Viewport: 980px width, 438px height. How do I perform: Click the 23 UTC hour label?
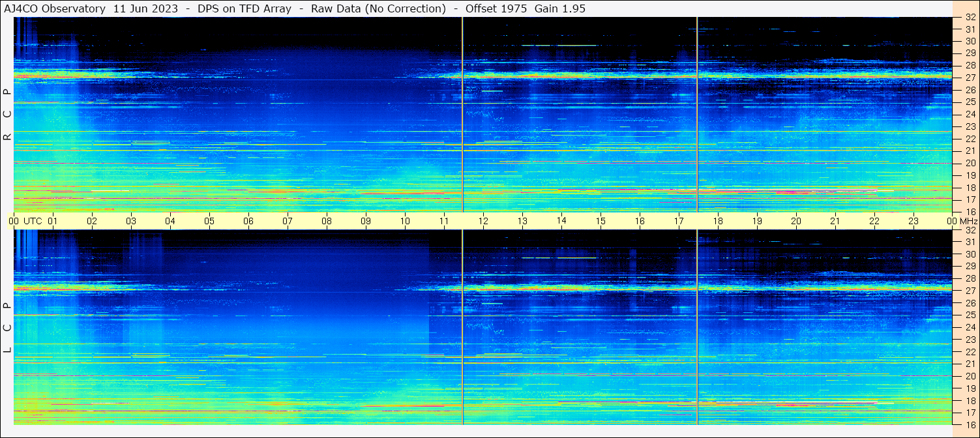tap(913, 221)
